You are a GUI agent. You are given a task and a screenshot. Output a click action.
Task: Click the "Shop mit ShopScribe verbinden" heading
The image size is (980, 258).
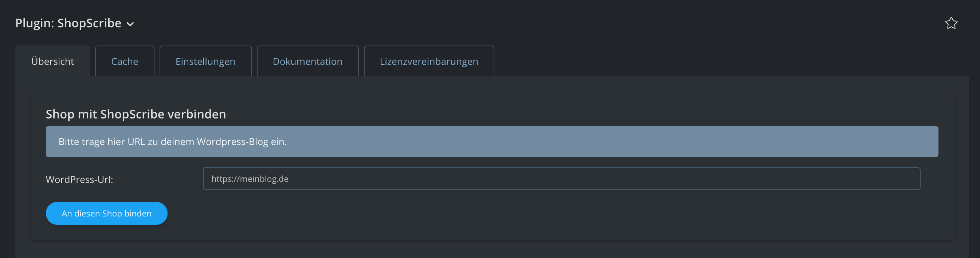(x=136, y=114)
